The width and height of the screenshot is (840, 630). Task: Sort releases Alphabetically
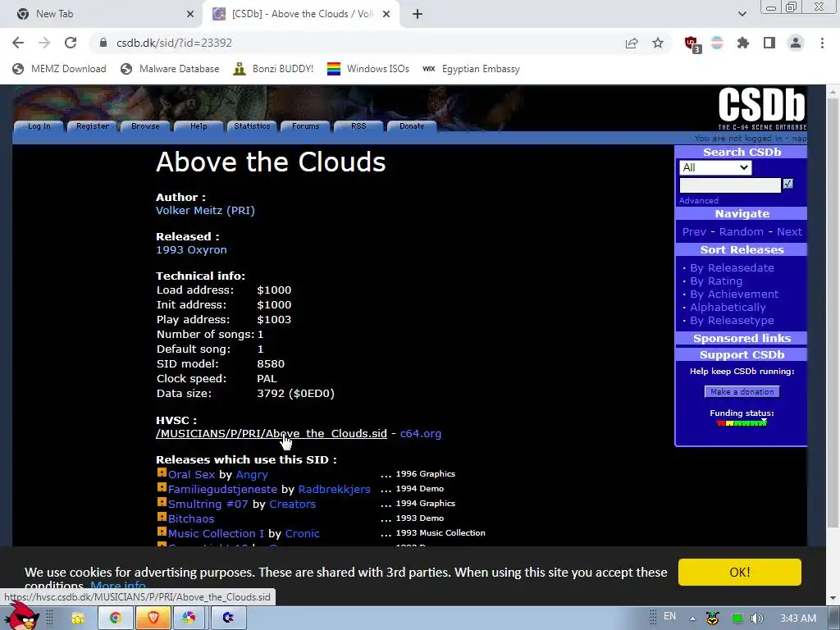coord(728,307)
